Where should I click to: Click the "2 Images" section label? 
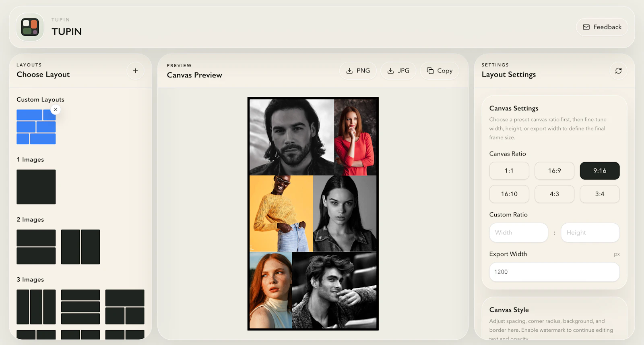30,220
